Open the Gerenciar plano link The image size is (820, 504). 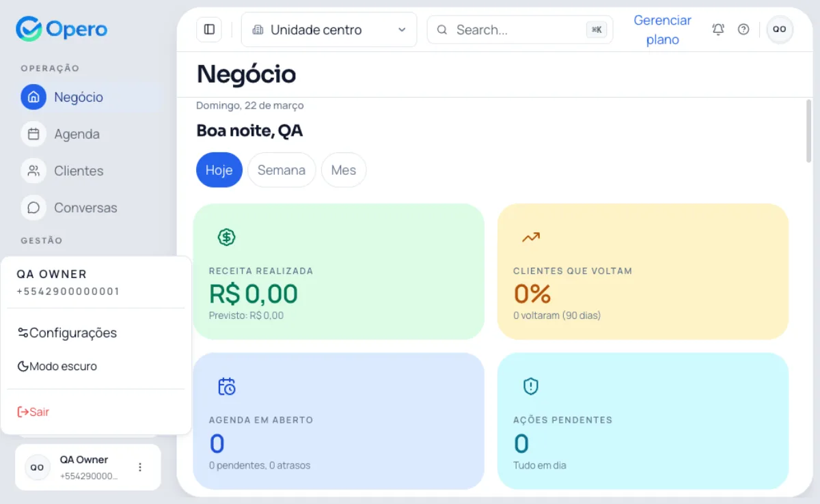[x=662, y=29]
